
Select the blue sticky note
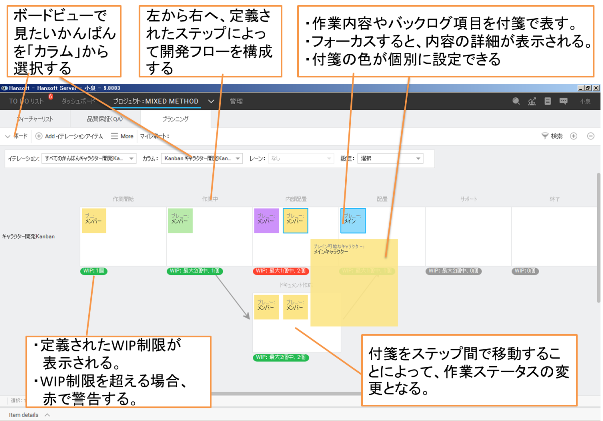click(353, 221)
